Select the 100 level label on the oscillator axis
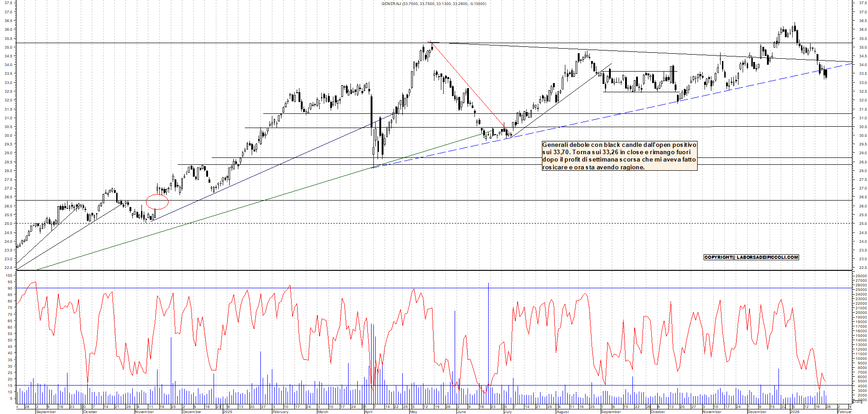Viewport: 868px width, 414px height. (9, 275)
